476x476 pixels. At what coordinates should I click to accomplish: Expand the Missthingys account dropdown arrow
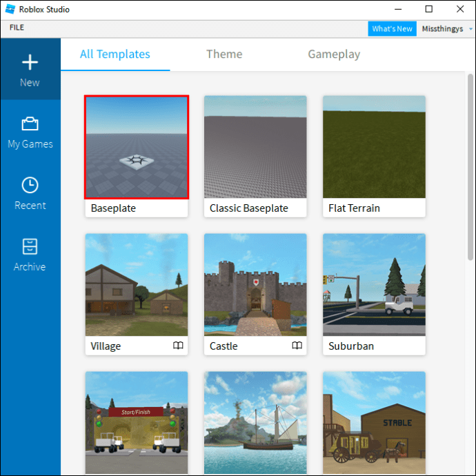click(470, 29)
